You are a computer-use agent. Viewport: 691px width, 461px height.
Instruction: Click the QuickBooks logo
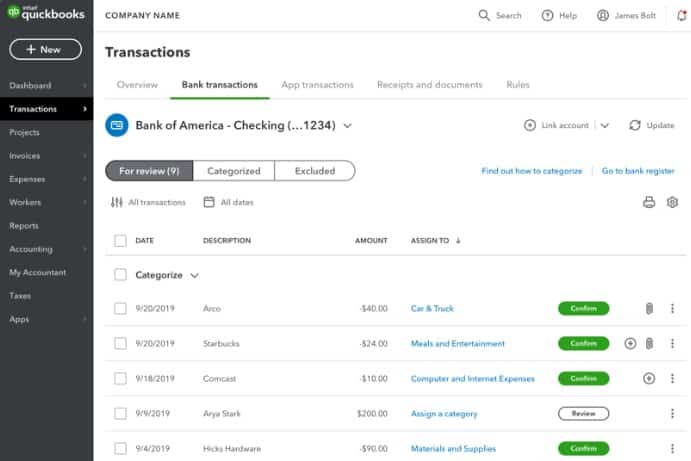point(46,13)
